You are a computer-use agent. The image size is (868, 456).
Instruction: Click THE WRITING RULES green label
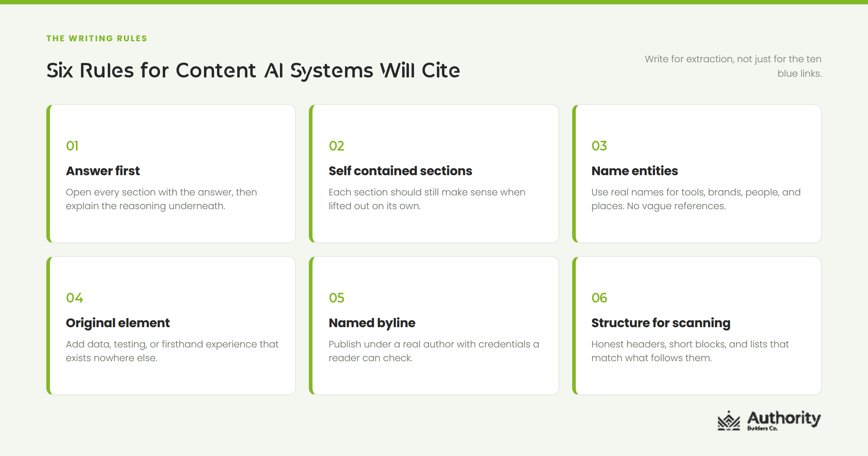(97, 38)
